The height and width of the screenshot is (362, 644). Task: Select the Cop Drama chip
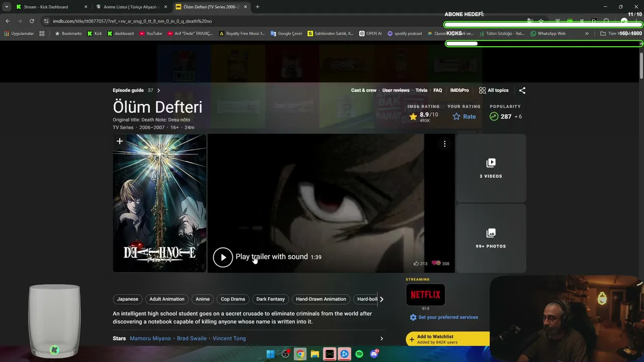click(233, 299)
